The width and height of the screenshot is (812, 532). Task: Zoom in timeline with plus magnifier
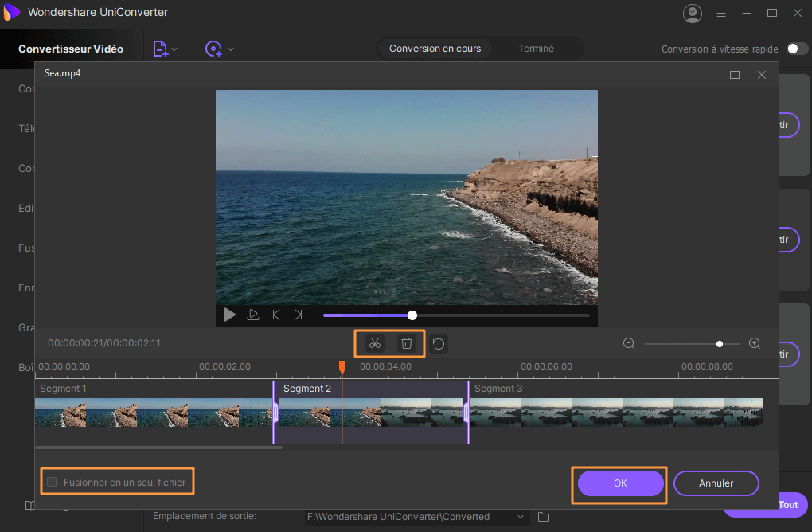tap(755, 344)
